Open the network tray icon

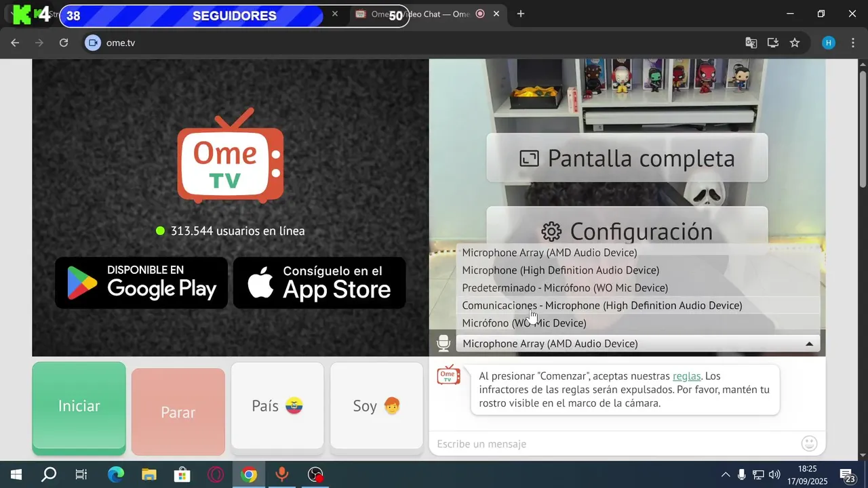[x=758, y=475]
